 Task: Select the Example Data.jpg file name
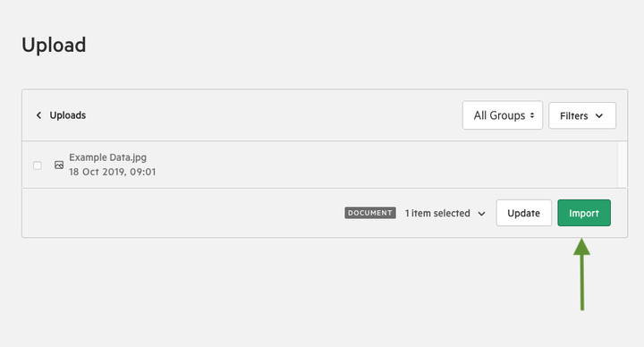click(107, 157)
